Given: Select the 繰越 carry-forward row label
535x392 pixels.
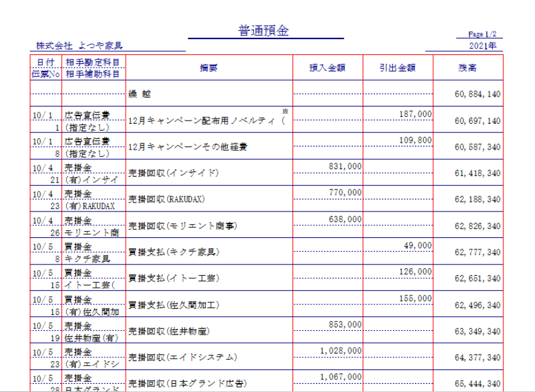Looking at the screenshot, I should (x=140, y=94).
